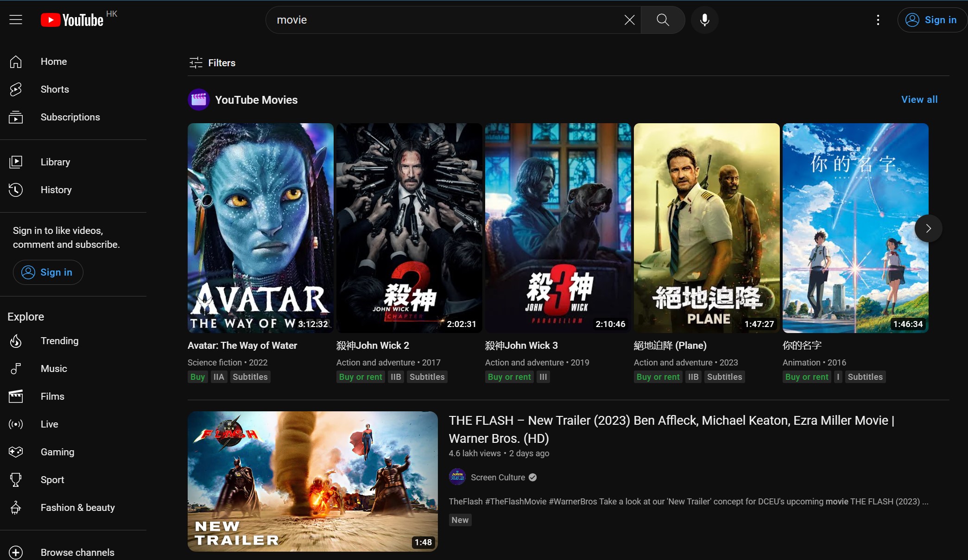Open the Screen Culture channel name
The width and height of the screenshot is (968, 560).
tap(498, 478)
